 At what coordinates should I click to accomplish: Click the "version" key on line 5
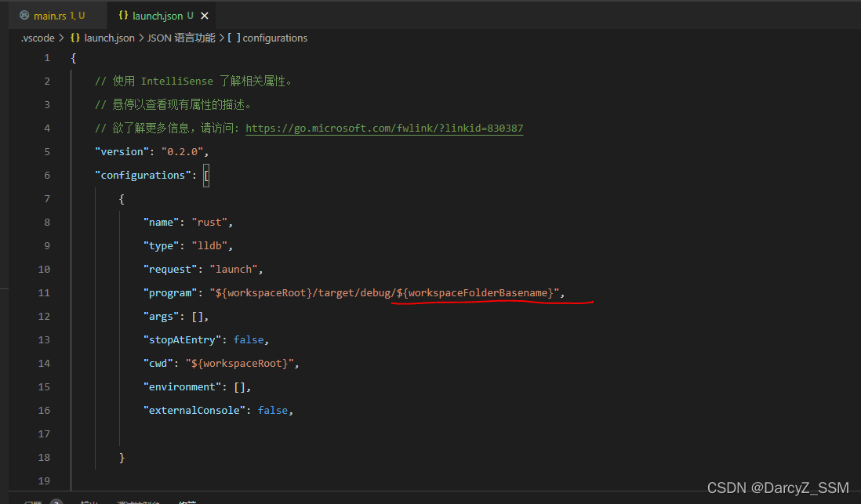(122, 151)
